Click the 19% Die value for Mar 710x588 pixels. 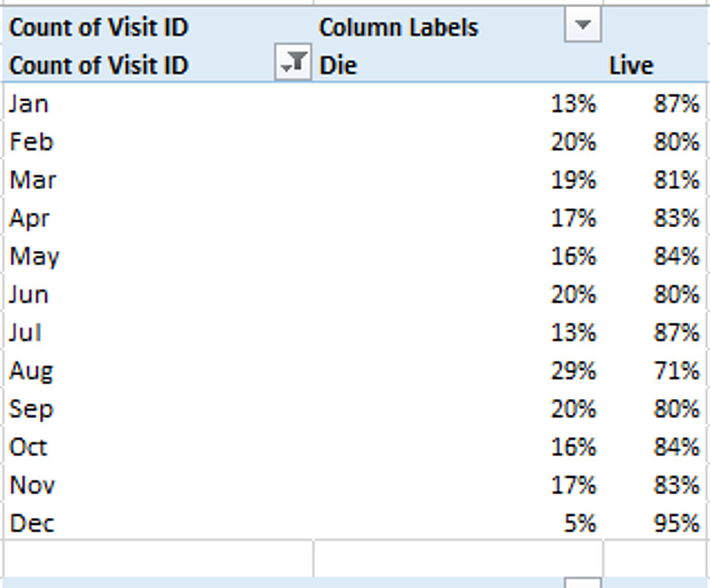click(x=572, y=180)
